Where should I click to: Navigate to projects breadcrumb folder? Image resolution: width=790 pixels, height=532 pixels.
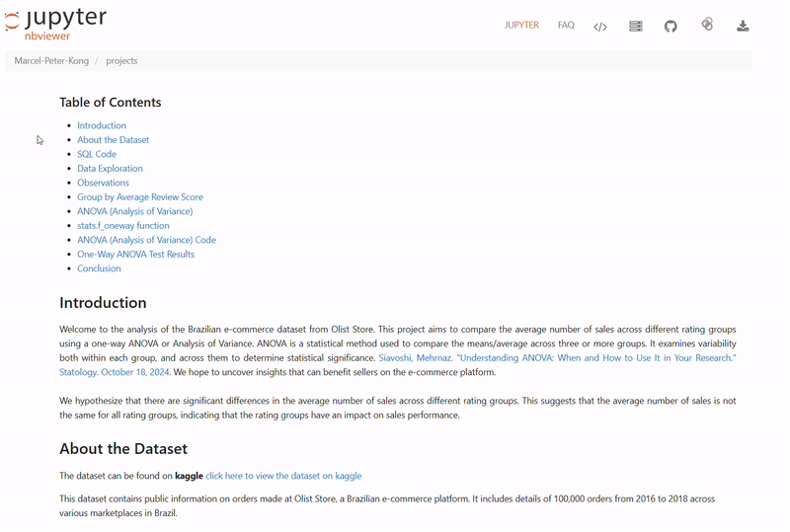pos(121,61)
